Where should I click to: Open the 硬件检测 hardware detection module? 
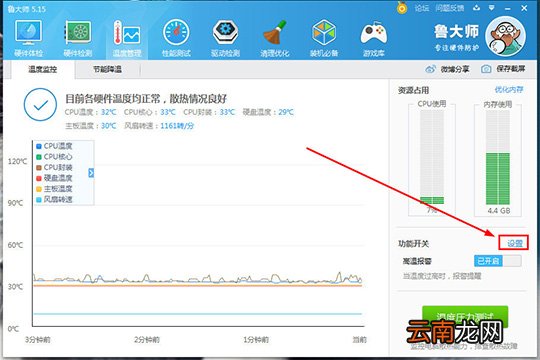tap(78, 38)
